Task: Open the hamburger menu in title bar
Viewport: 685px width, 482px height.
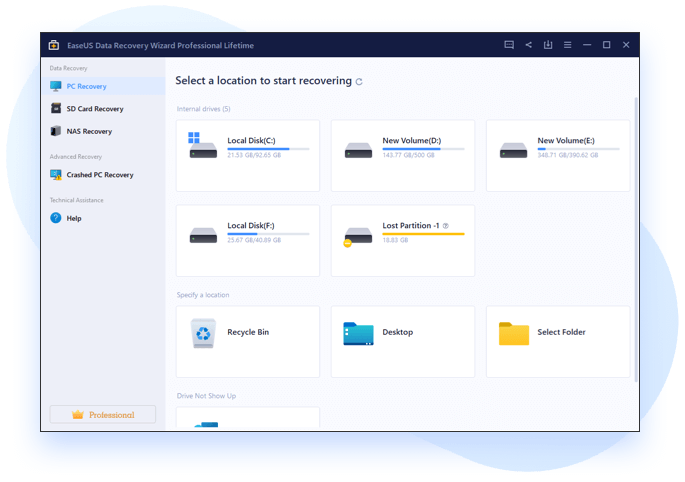Action: coord(567,45)
